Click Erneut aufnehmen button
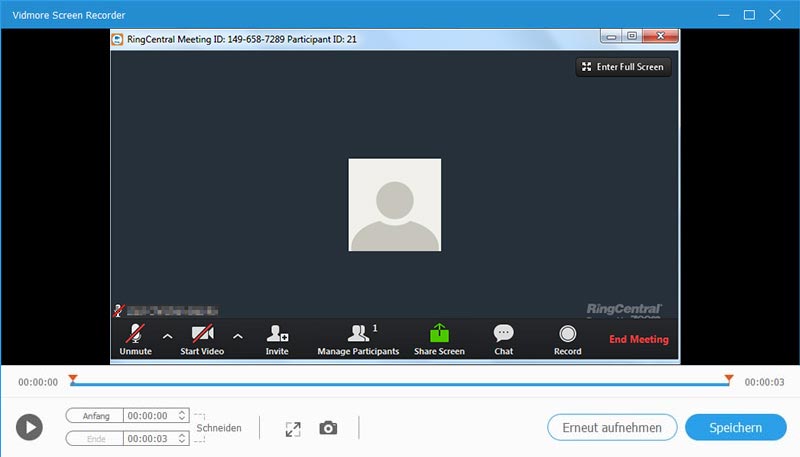 coord(611,428)
